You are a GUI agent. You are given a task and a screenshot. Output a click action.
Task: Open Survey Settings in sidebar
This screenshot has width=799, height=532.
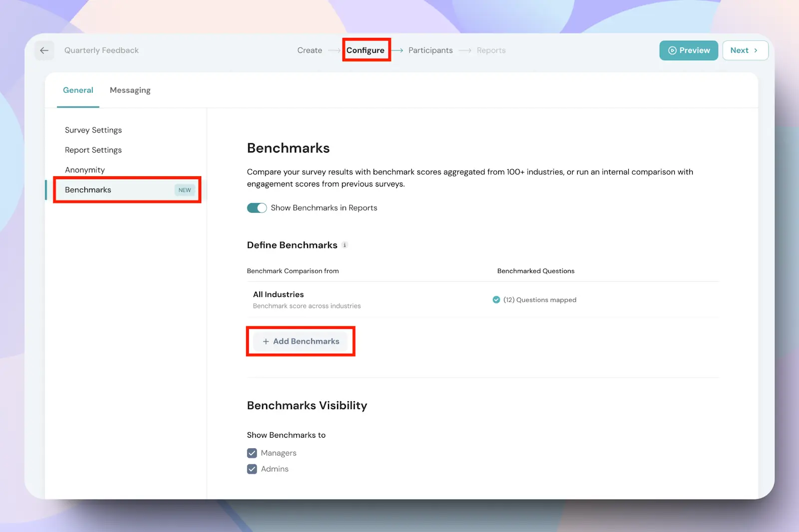pos(93,130)
